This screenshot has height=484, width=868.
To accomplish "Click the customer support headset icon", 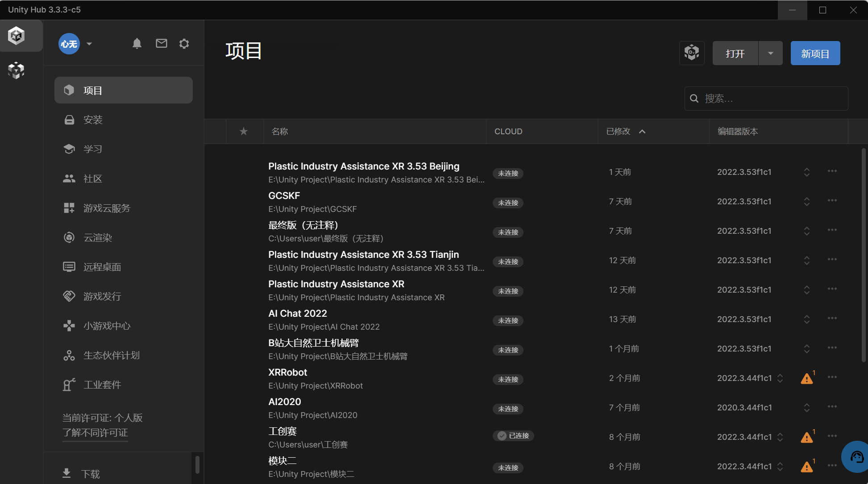I will (856, 457).
